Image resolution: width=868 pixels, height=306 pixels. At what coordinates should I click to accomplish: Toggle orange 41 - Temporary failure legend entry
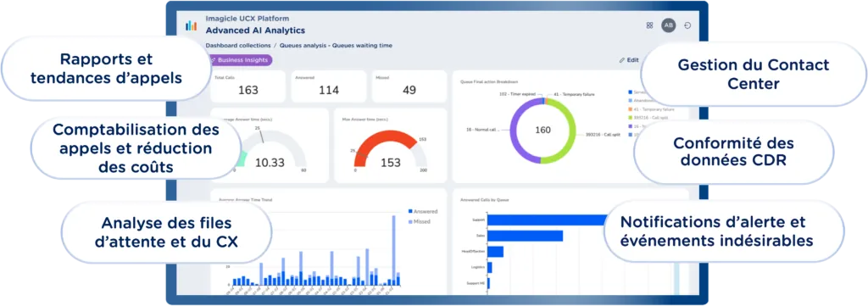(x=651, y=109)
